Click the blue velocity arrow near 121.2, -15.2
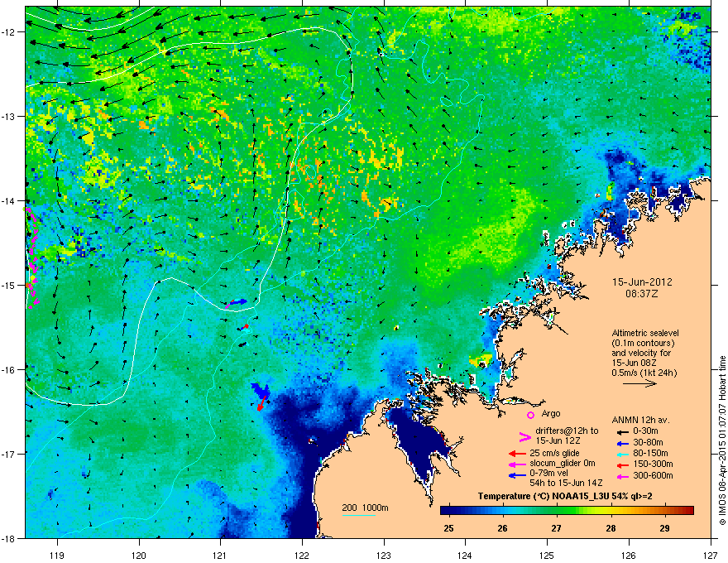Screen dimensions: 728x563 pos(237,302)
